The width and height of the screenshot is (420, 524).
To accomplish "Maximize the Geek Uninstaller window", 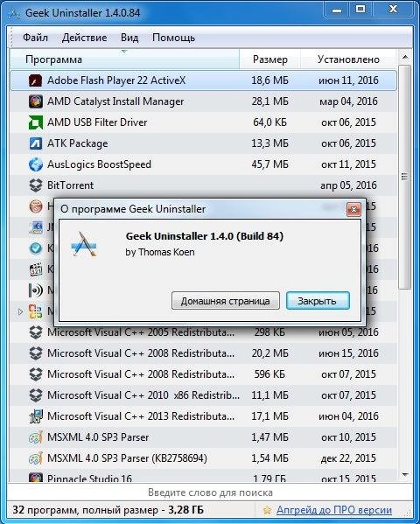I will [x=360, y=10].
